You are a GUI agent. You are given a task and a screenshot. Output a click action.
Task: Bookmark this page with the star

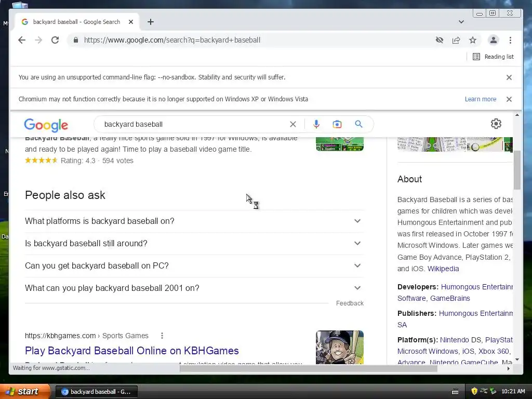coord(473,40)
